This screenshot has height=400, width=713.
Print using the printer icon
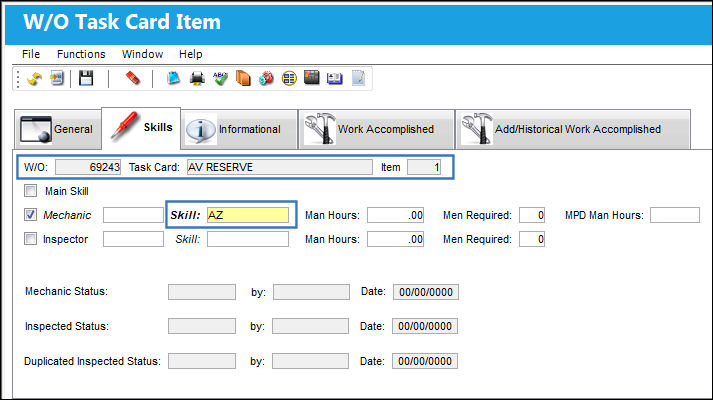(197, 78)
